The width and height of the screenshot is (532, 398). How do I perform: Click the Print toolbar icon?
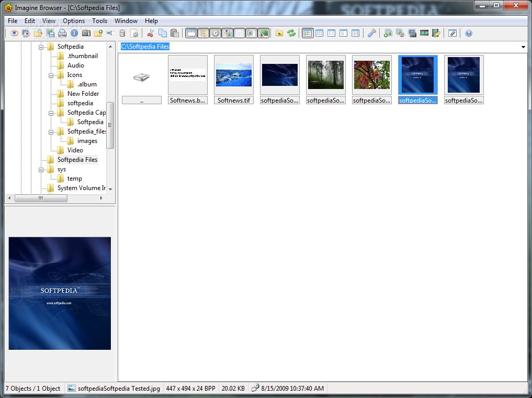tap(62, 34)
